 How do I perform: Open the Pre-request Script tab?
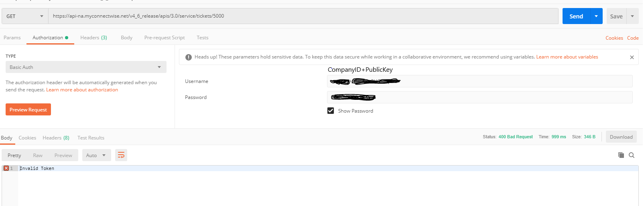point(165,38)
